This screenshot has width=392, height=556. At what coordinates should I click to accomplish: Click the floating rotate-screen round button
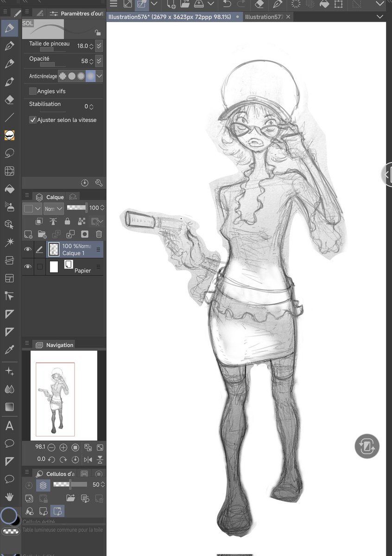(x=367, y=447)
